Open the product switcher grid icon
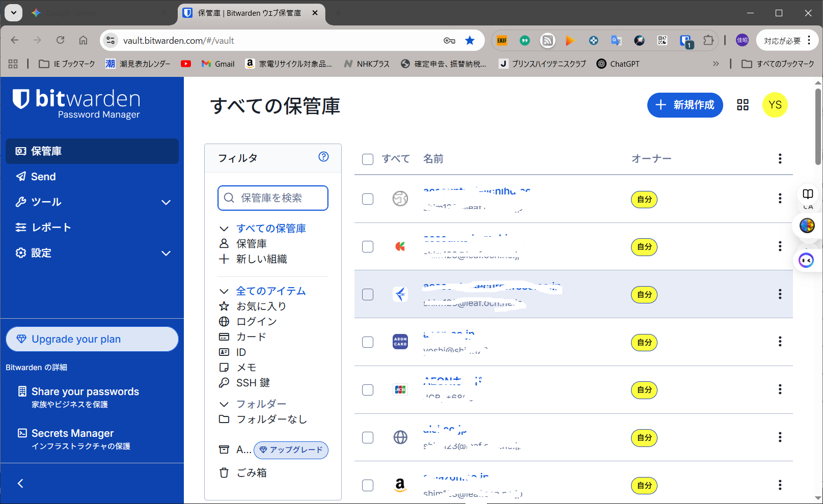Screen dimensions: 823x504 click(x=743, y=105)
